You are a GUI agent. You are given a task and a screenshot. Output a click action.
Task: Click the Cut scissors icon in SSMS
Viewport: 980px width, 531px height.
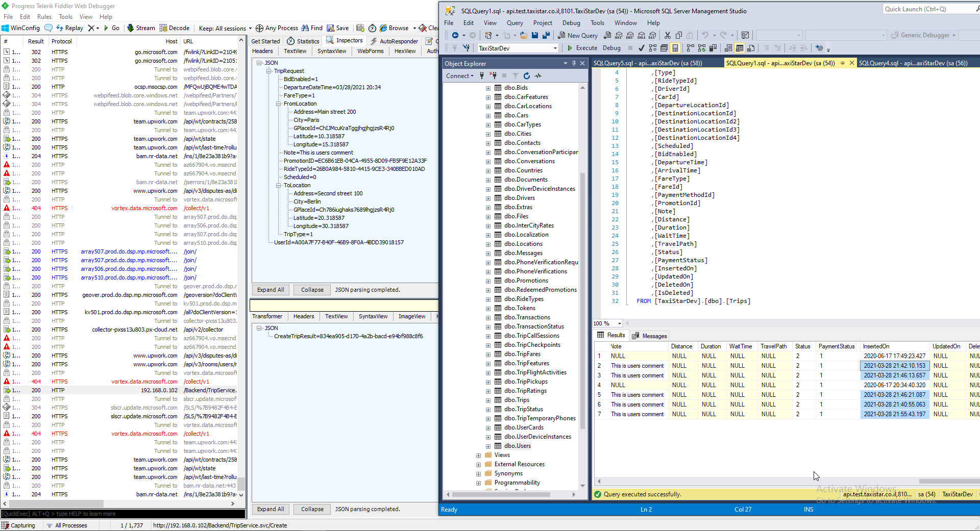pos(668,35)
